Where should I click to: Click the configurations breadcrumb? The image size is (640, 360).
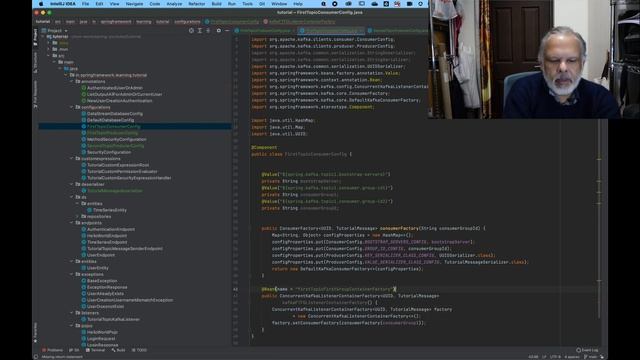(187, 22)
